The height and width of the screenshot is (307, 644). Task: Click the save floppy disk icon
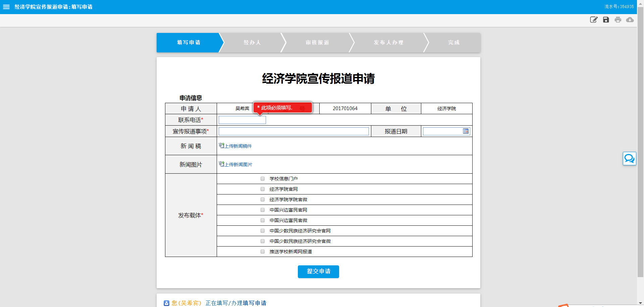[606, 20]
